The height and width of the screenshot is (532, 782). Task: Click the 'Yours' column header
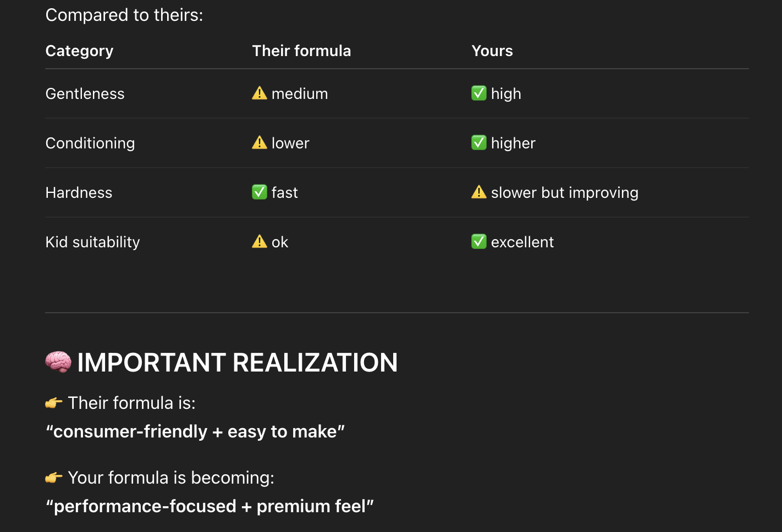492,51
